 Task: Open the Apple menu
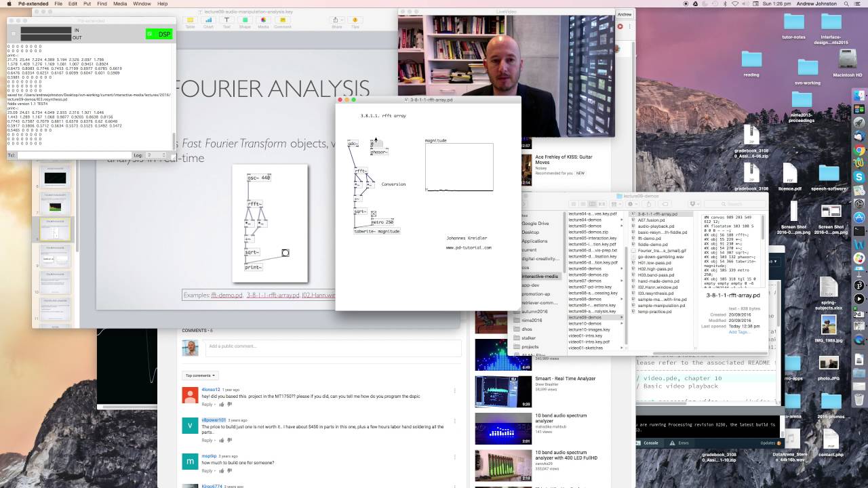tap(8, 3)
